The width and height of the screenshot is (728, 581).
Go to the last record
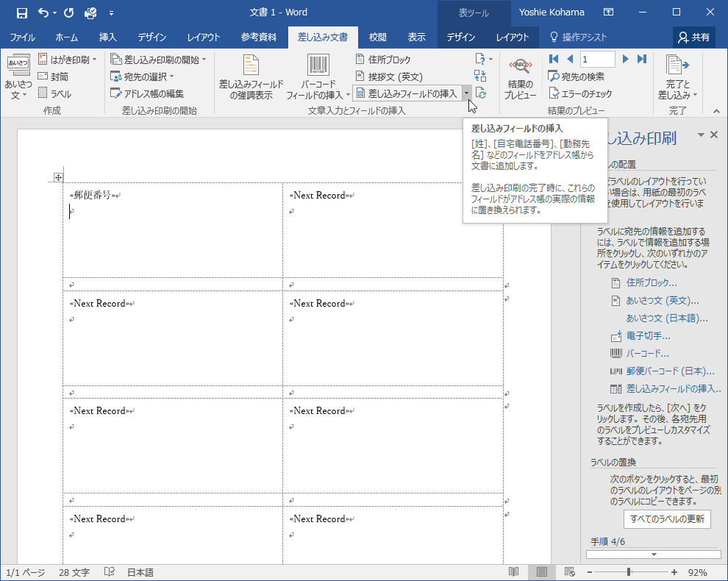coord(642,59)
